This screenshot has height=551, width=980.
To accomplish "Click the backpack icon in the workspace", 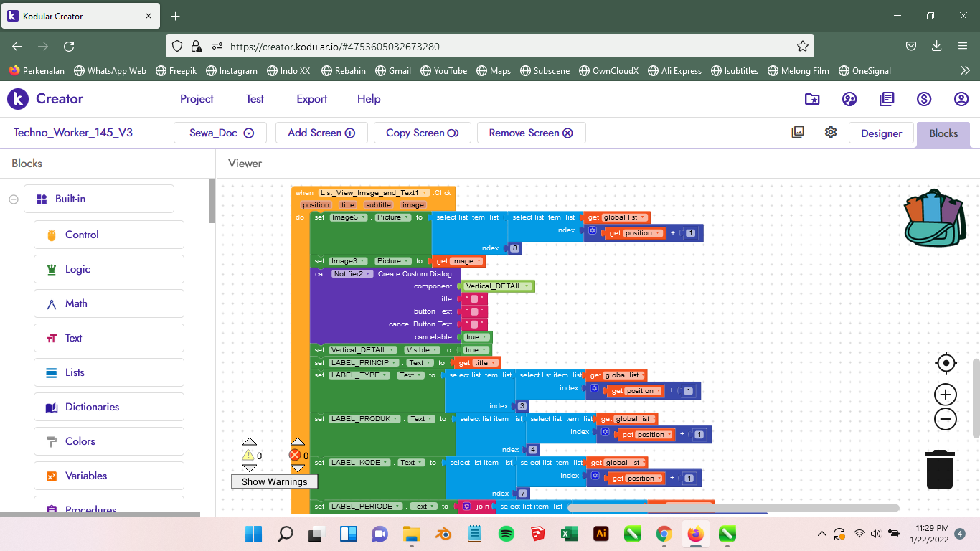I will (x=936, y=218).
